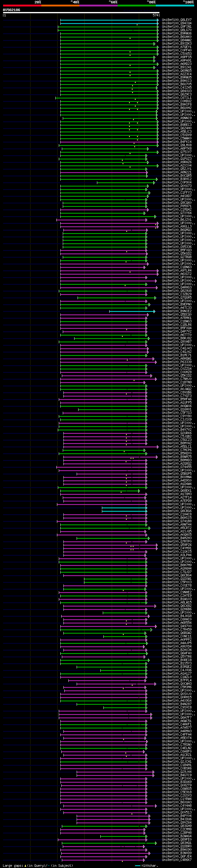Open UniRef100_Q84WW2 entry
The image size is (197, 868).
[x=177, y=40]
